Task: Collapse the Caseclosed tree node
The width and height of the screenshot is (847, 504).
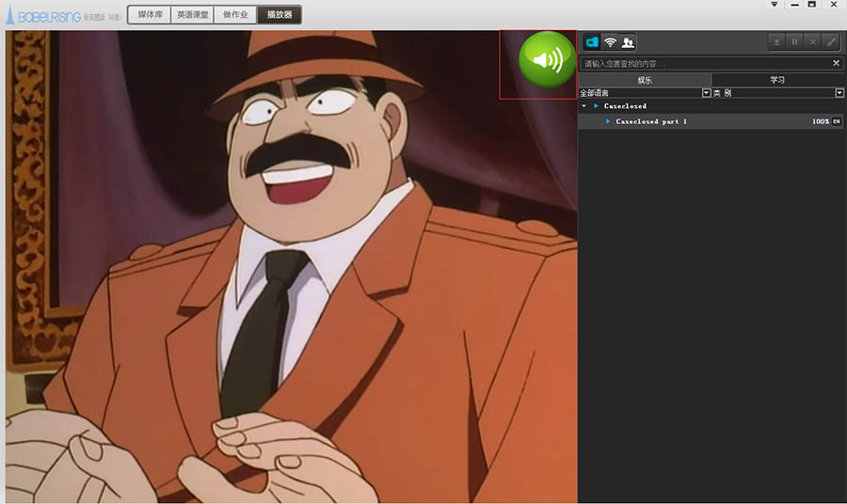Action: tap(583, 106)
